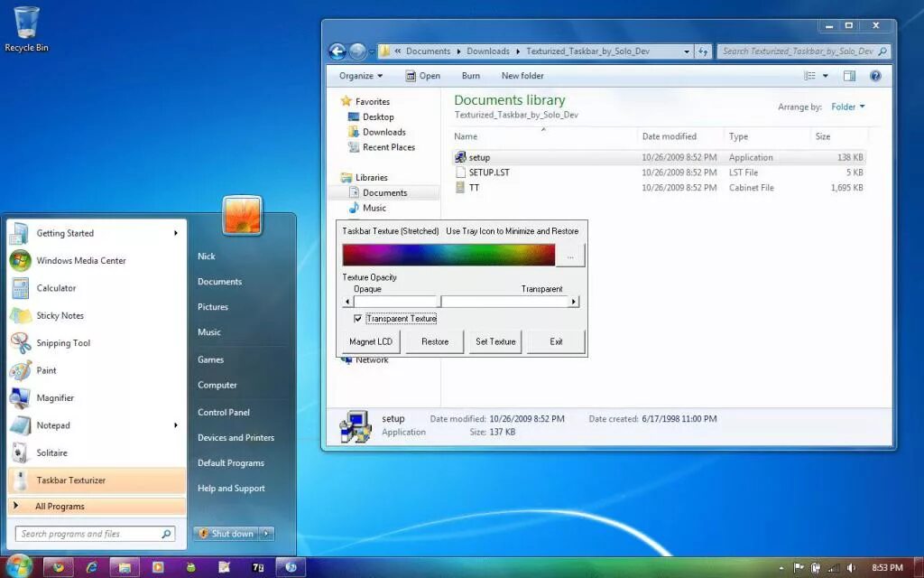Image resolution: width=924 pixels, height=578 pixels.
Task: Toggle the Transparent Texture checkbox
Action: pos(357,319)
